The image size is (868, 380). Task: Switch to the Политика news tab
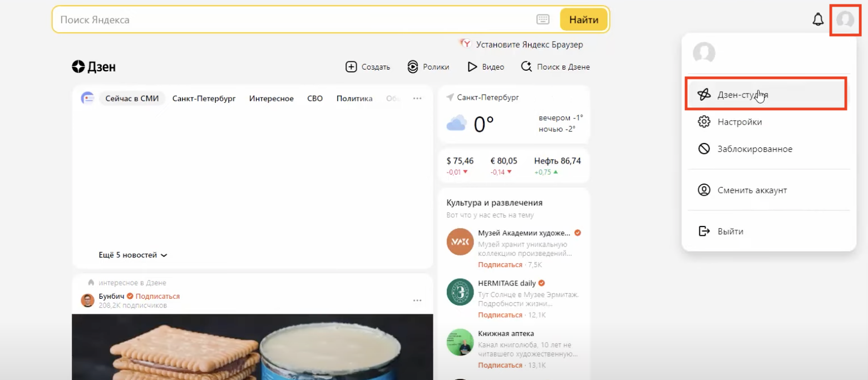tap(354, 98)
